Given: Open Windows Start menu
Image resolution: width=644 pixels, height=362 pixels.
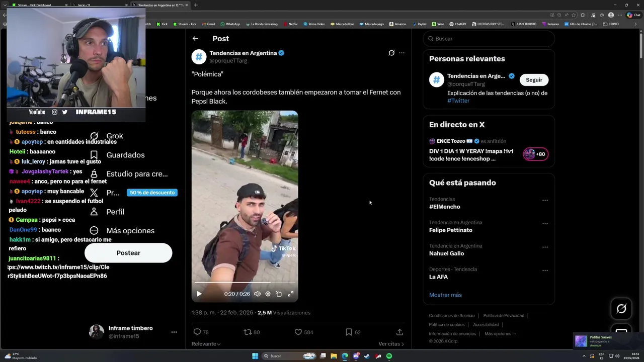Looking at the screenshot, I should 255,356.
